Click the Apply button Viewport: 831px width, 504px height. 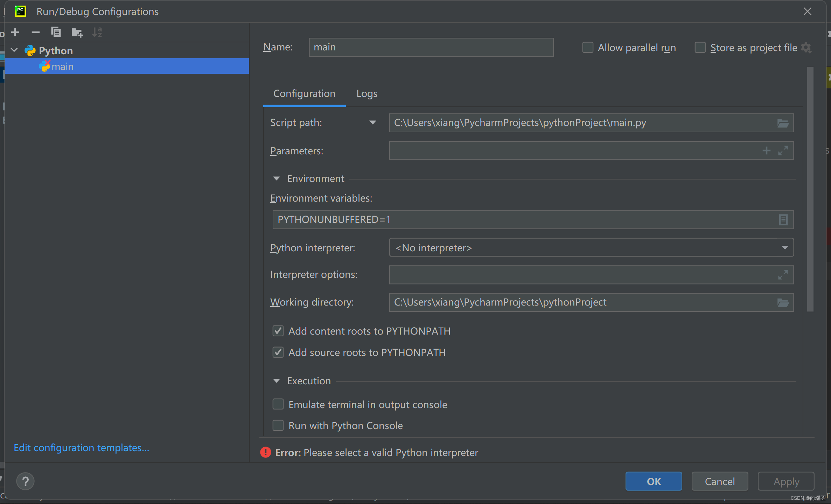pos(786,481)
